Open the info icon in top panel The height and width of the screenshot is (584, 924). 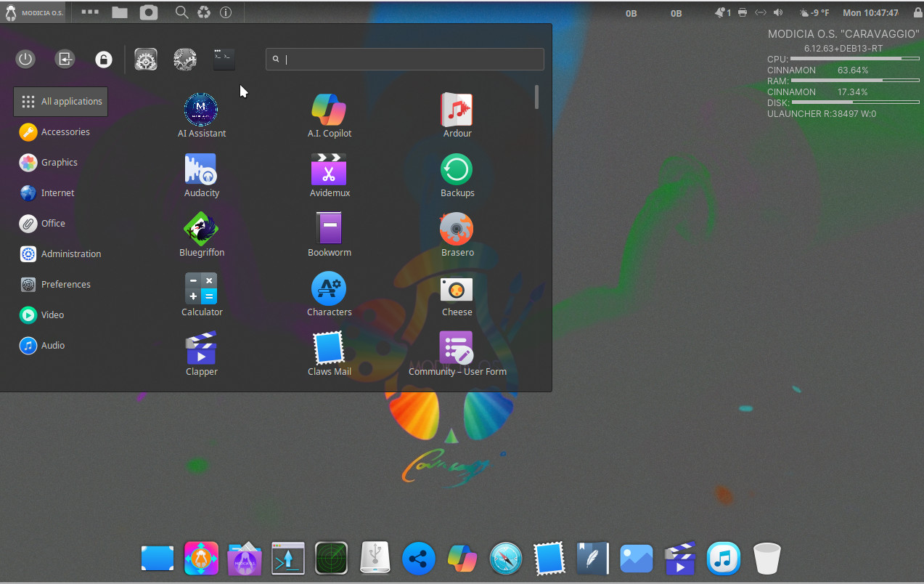coord(226,12)
